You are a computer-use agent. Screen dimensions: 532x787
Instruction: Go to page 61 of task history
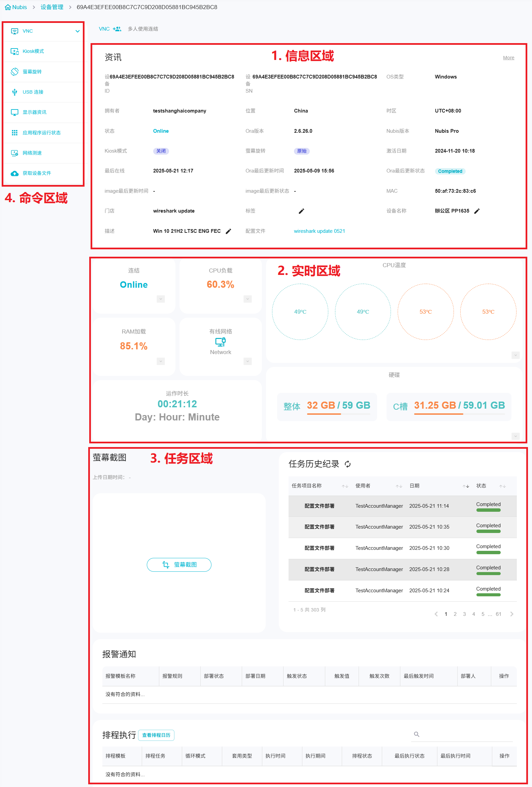(498, 614)
